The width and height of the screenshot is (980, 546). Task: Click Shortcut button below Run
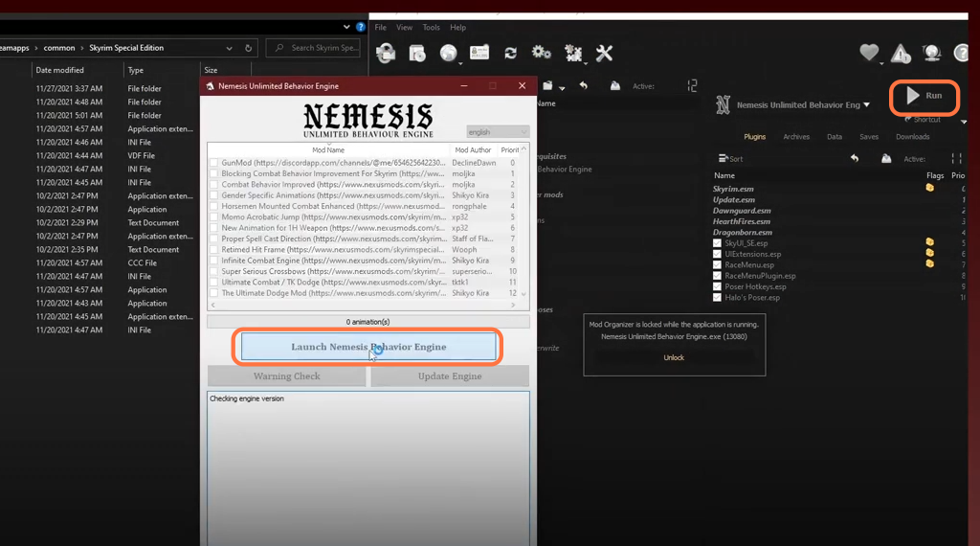[923, 120]
